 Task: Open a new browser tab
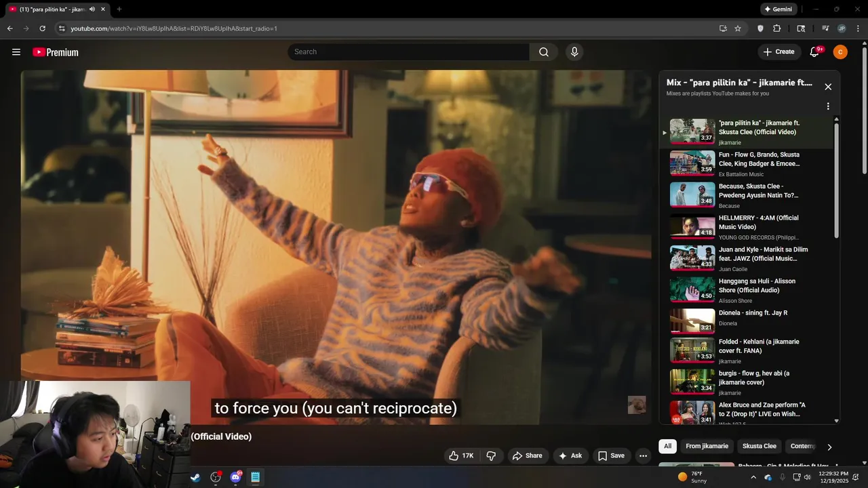click(119, 9)
